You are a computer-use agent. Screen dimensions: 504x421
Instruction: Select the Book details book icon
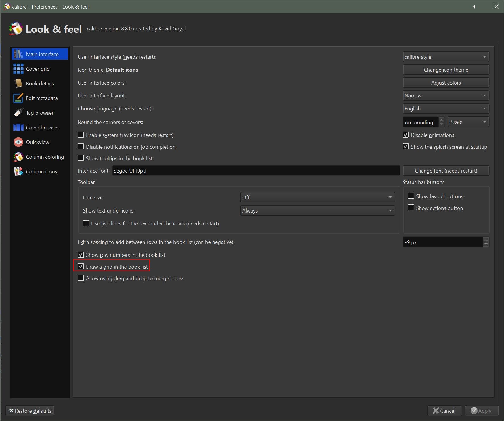point(18,84)
